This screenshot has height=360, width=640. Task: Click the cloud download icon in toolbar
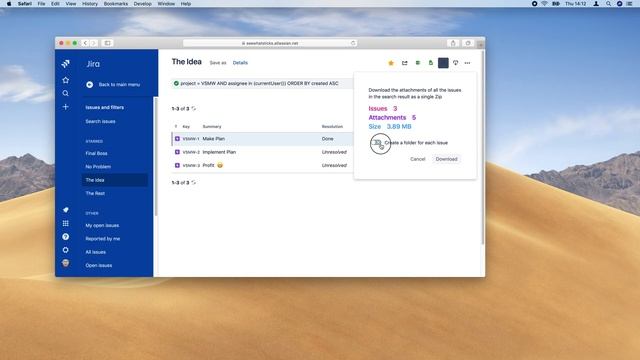pyautogui.click(x=456, y=63)
